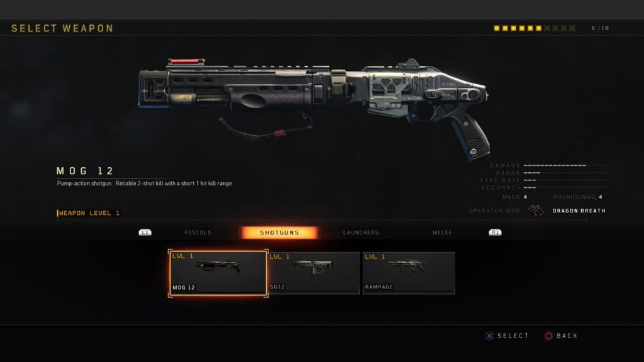Click the Dragon Breath operator mod label
This screenshot has height=362, width=644.
pyautogui.click(x=579, y=211)
